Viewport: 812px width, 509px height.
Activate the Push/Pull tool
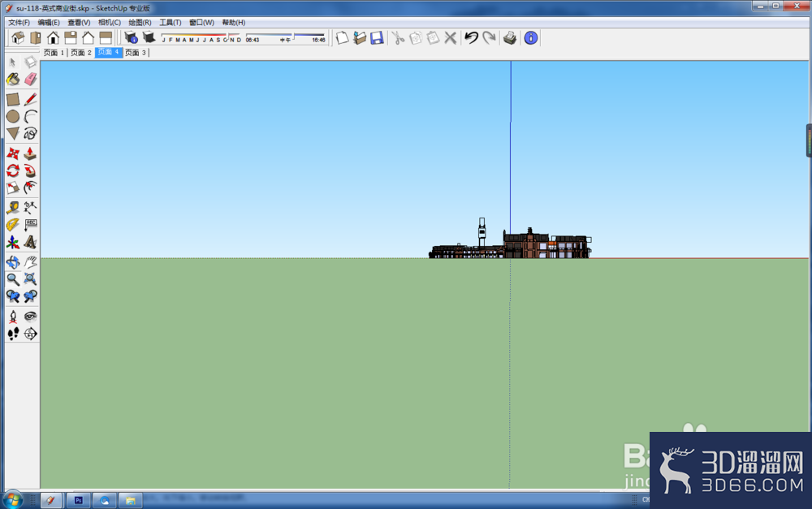pos(31,153)
